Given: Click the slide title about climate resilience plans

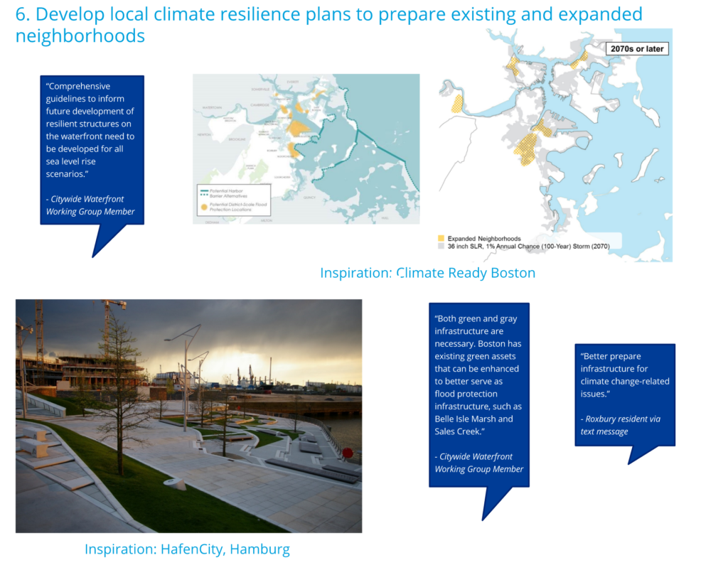Looking at the screenshot, I should click(328, 25).
